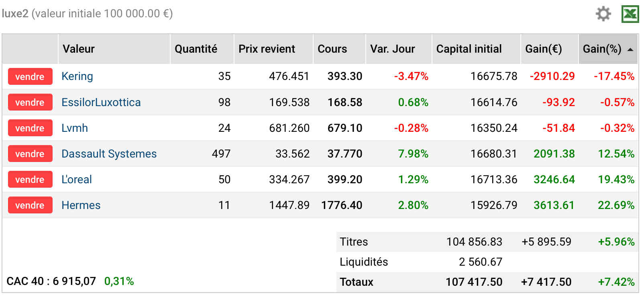Sell the EssilorLuxottica position
The height and width of the screenshot is (297, 644).
[30, 102]
